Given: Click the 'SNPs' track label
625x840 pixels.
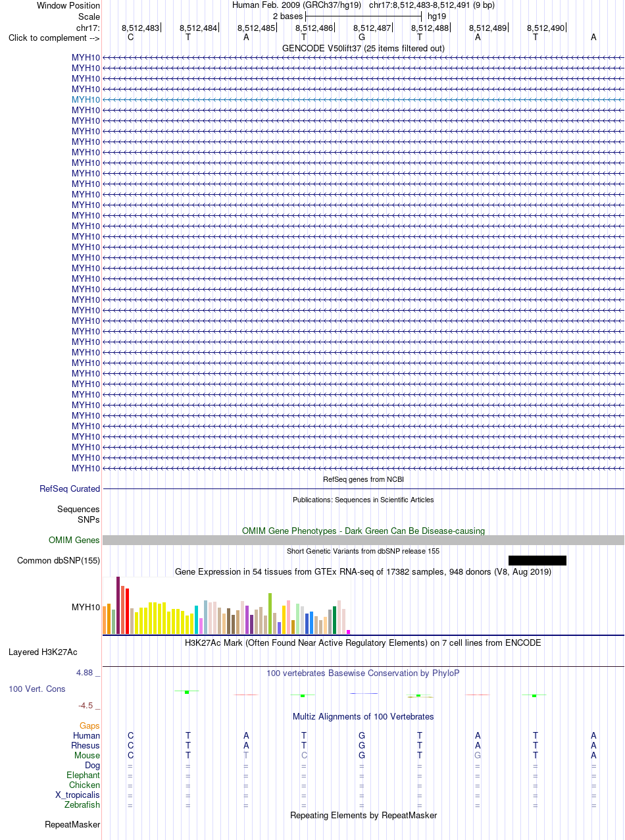Looking at the screenshot, I should click(89, 519).
